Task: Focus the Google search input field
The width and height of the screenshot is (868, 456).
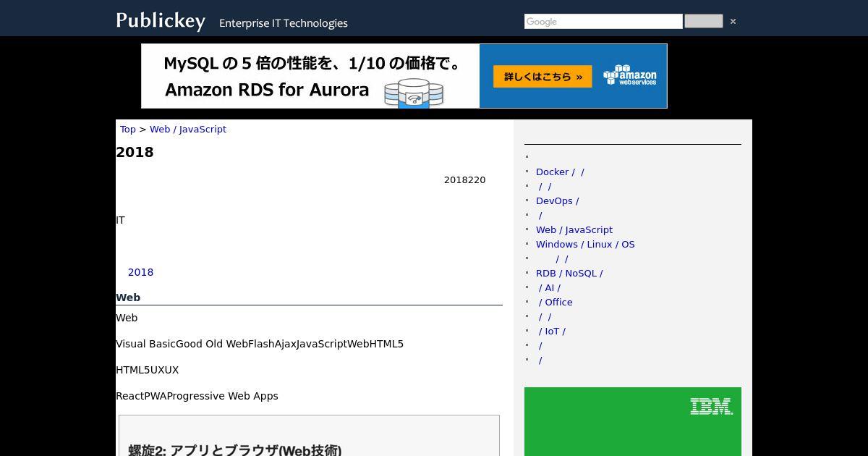Action: tap(603, 22)
